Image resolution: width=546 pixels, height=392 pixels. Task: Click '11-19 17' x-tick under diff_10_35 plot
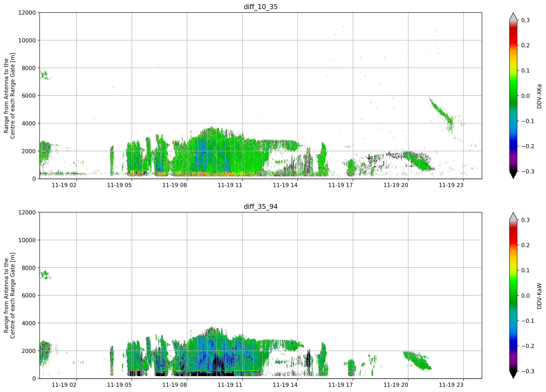pos(341,185)
